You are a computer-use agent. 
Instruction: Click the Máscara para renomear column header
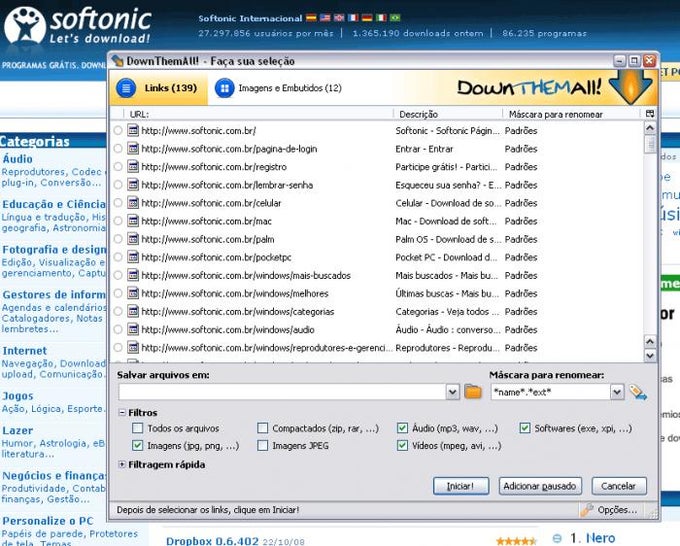pos(572,114)
